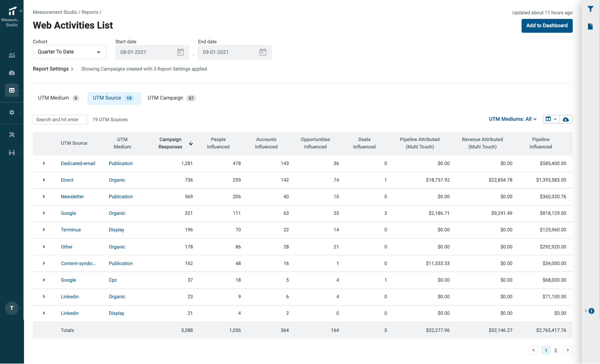Sort by Opportunities Influenced column header
This screenshot has height=364, width=600.
(x=315, y=143)
